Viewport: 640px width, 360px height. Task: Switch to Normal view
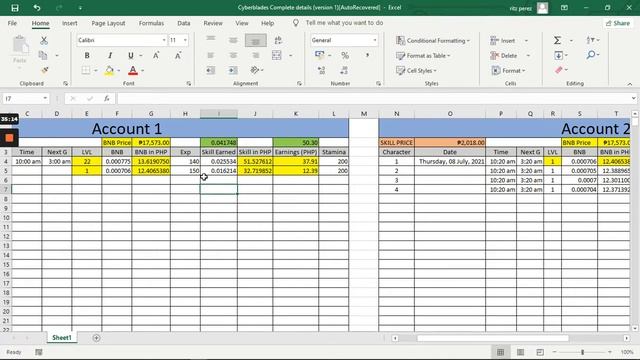point(500,352)
